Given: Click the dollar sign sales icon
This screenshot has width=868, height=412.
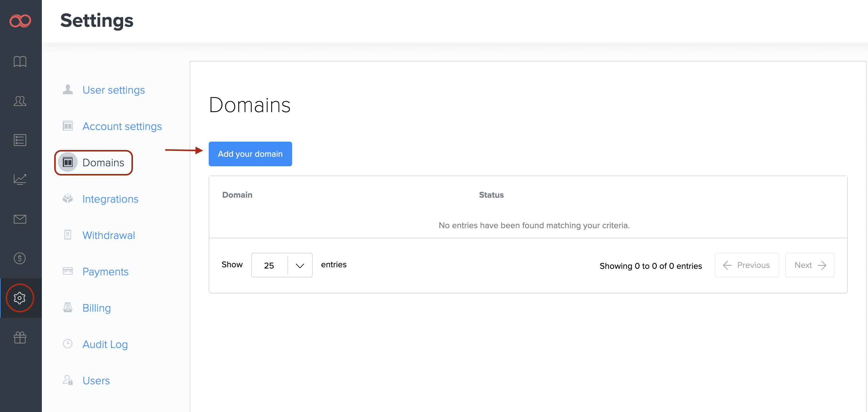Looking at the screenshot, I should point(20,258).
